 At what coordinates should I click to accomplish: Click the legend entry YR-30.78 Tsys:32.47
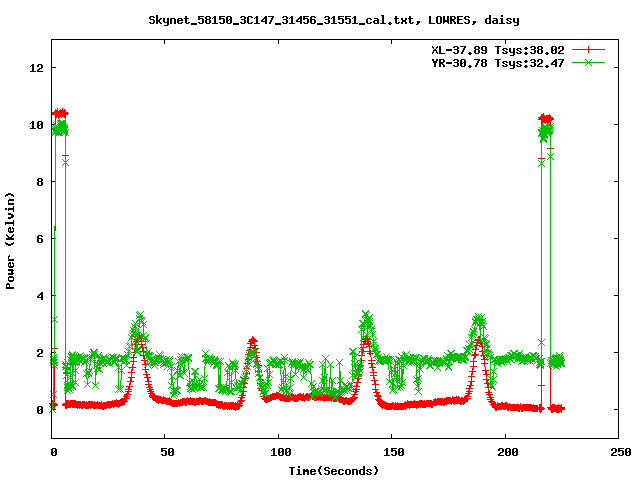tap(498, 63)
